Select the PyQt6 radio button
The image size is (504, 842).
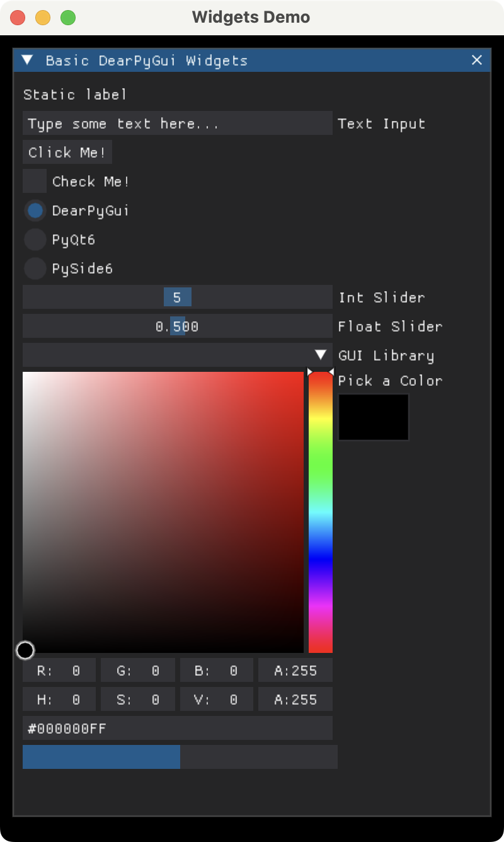point(35,239)
